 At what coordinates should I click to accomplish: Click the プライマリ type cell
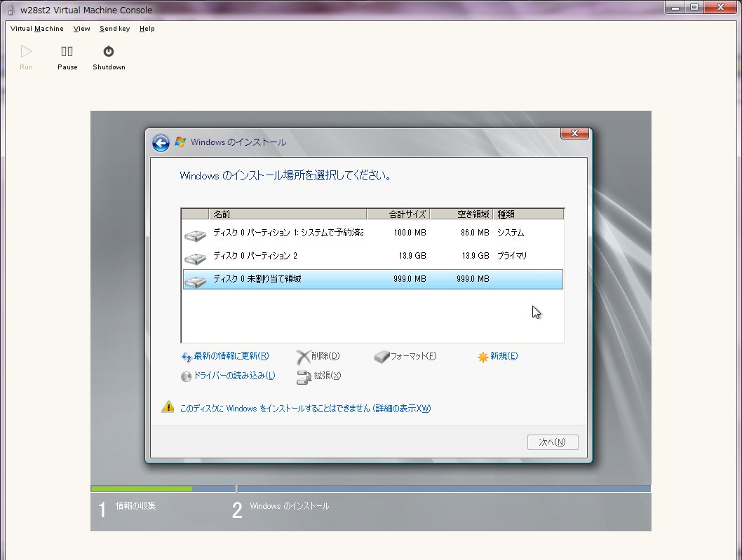click(512, 256)
